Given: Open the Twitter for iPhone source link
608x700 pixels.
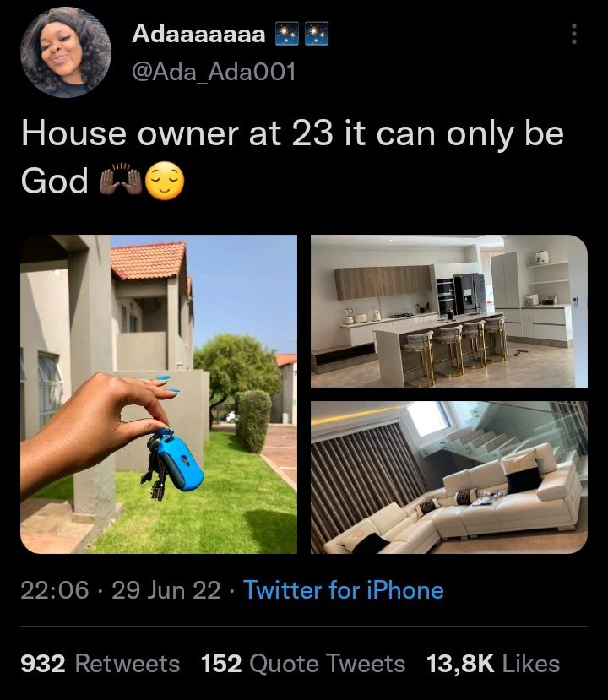Looking at the screenshot, I should pos(344,590).
